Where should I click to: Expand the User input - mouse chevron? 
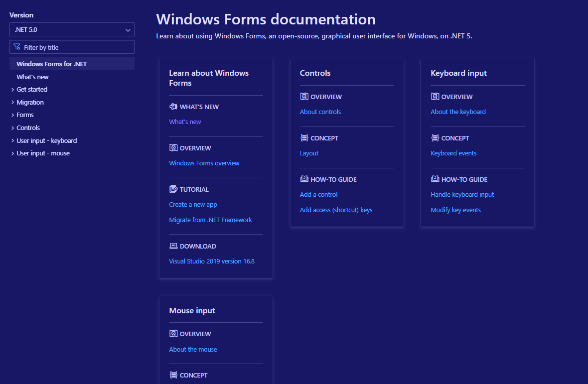coord(13,153)
